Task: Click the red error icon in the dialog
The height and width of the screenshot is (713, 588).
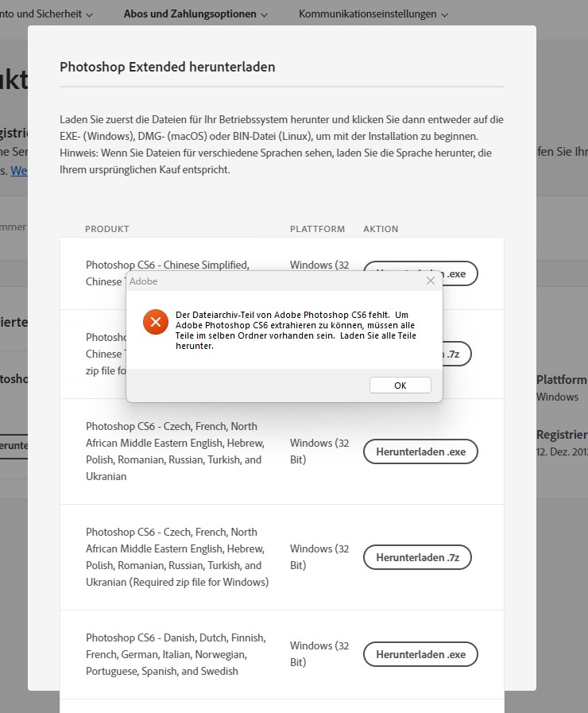Action: 155,323
